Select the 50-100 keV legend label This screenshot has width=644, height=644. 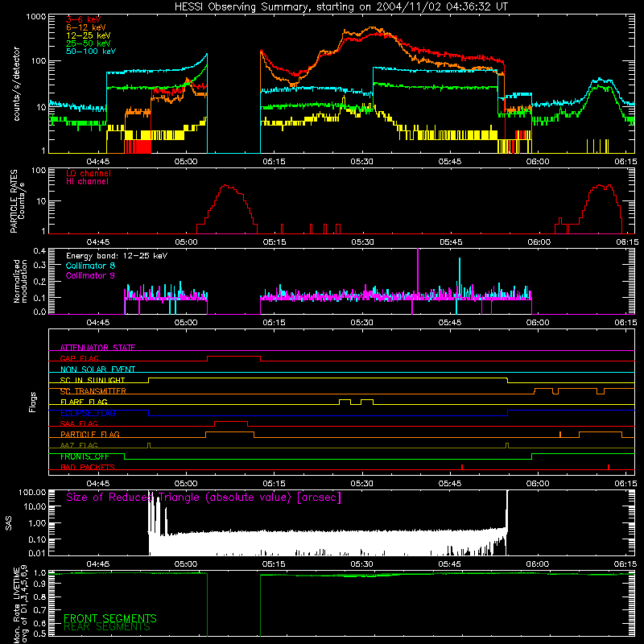(91, 52)
